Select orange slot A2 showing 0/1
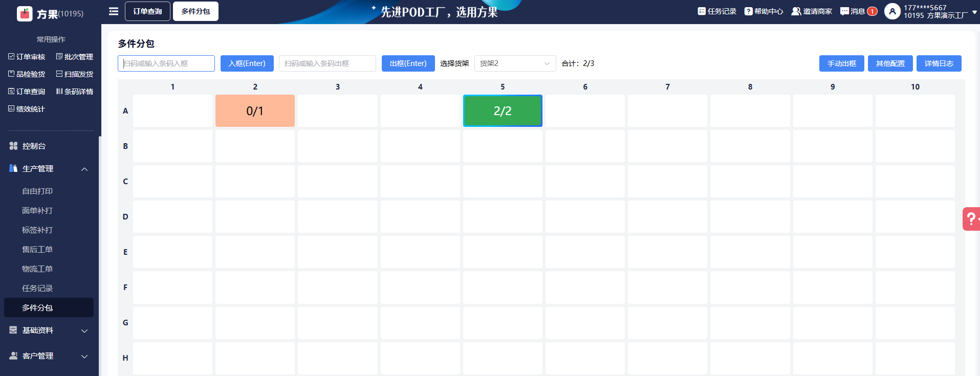The image size is (980, 376). click(x=255, y=110)
